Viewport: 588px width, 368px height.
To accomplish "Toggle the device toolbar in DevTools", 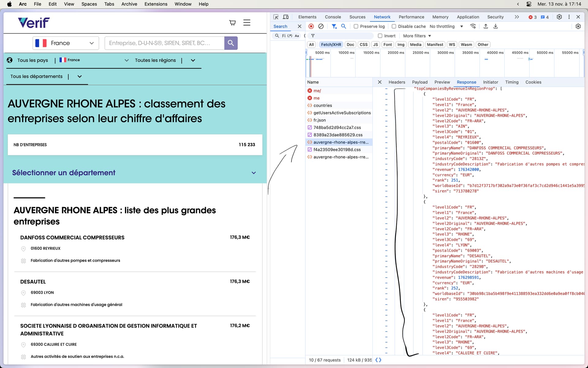I will [x=286, y=17].
